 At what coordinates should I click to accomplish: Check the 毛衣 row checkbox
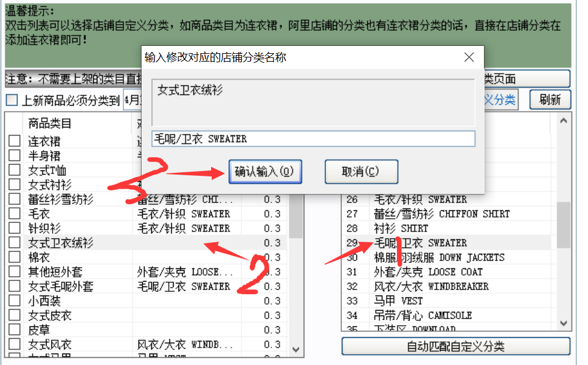click(15, 213)
